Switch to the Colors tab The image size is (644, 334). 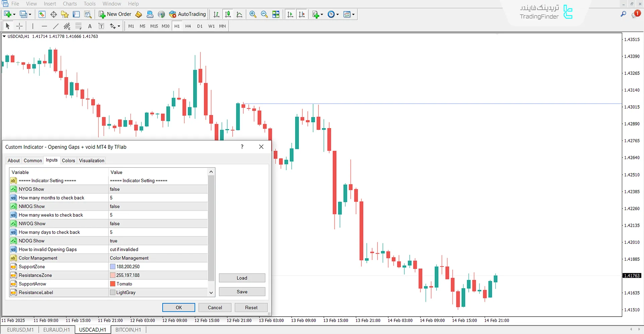pyautogui.click(x=68, y=160)
